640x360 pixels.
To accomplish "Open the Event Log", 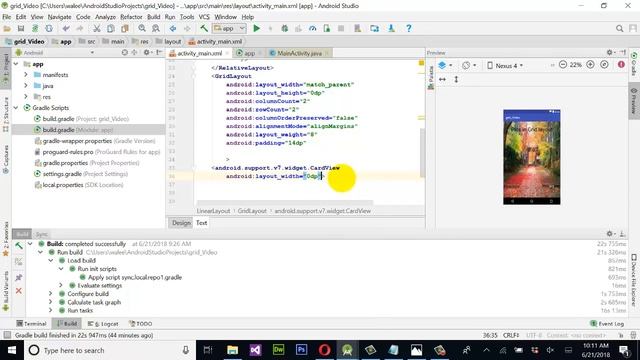I will (x=607, y=324).
